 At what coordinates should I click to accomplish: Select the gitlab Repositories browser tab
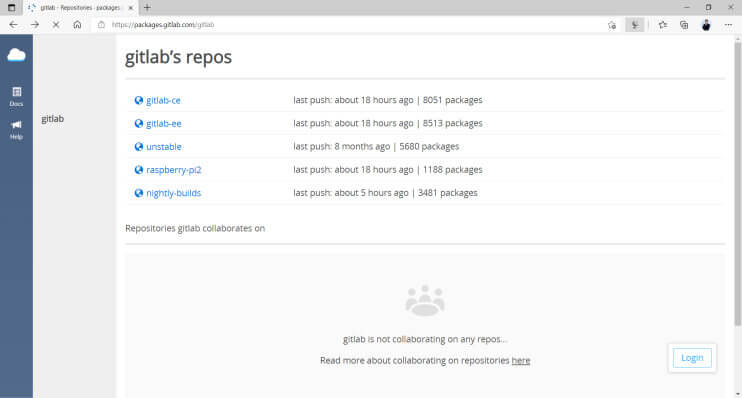80,8
